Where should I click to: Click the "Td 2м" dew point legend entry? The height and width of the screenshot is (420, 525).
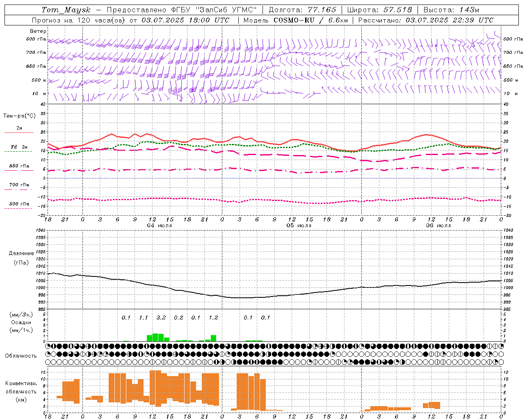tap(19, 147)
